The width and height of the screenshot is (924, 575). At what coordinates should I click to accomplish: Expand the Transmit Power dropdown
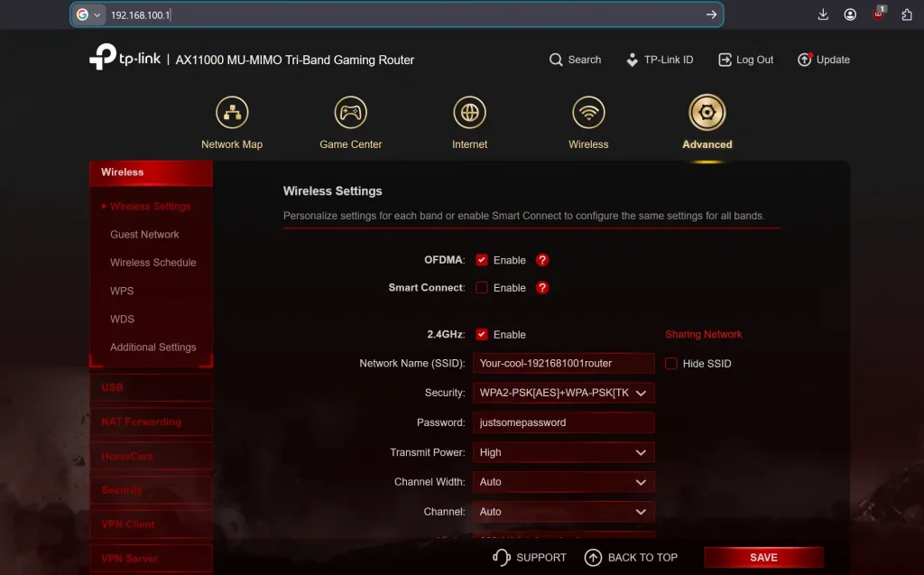coord(563,452)
